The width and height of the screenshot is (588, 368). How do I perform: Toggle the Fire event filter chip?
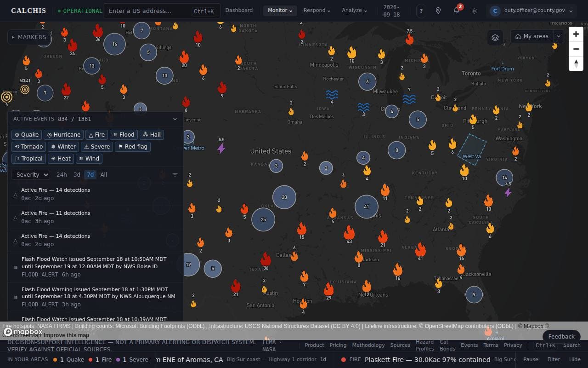(97, 135)
